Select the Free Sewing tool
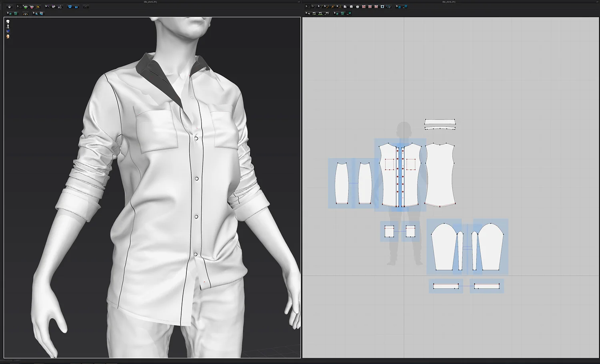The width and height of the screenshot is (600, 364). coord(320,13)
